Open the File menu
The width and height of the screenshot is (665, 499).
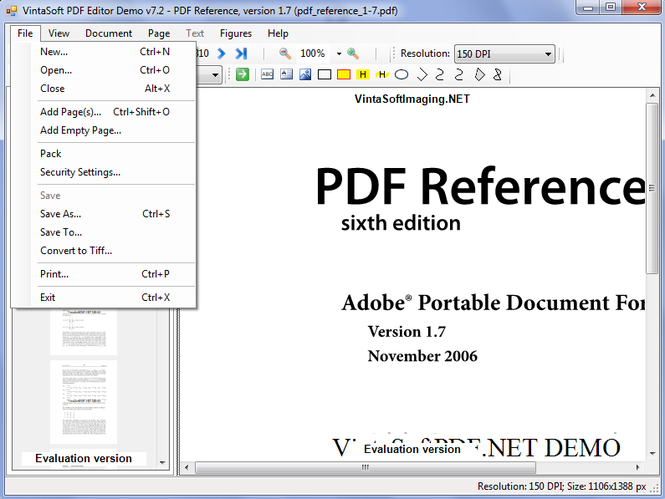coord(25,33)
